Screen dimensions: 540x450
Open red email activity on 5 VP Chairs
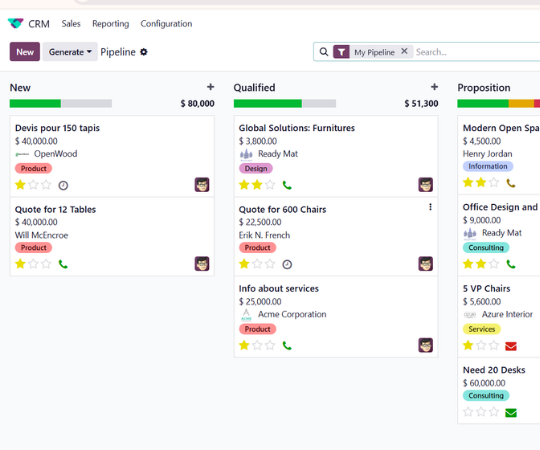pos(511,346)
